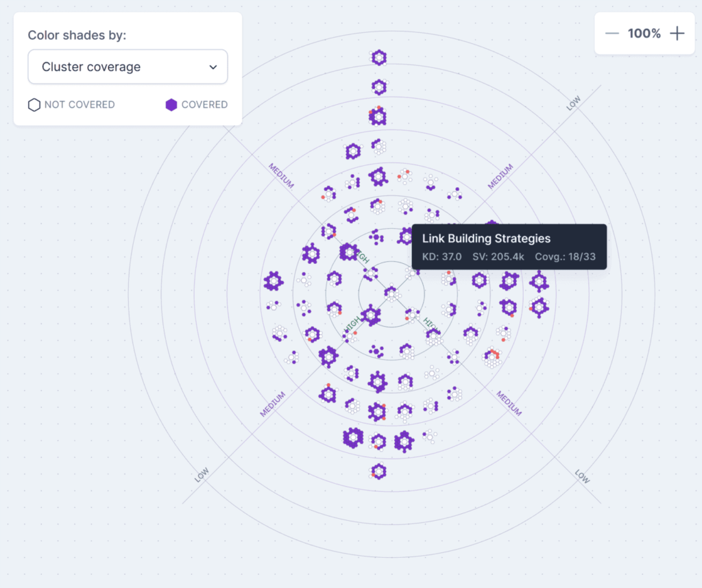Select the cluster at the radar center
The height and width of the screenshot is (588, 702).
tap(391, 293)
